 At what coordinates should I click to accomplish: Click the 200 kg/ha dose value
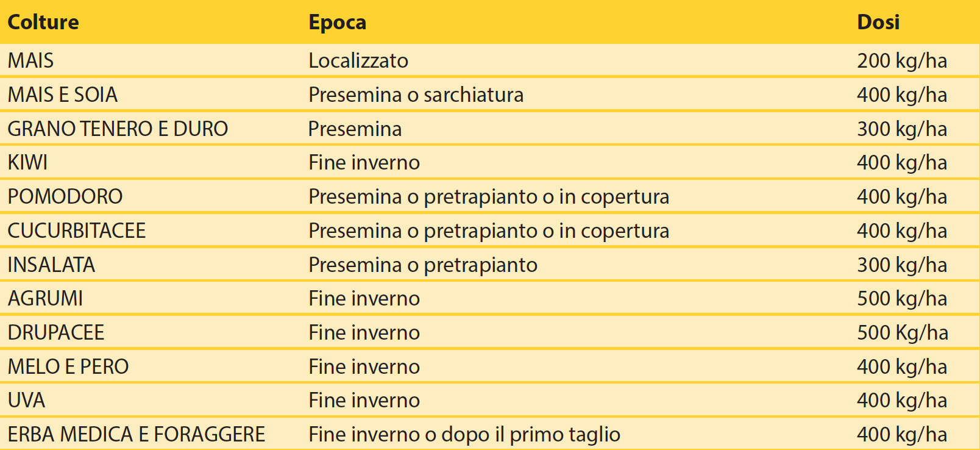[x=902, y=60]
